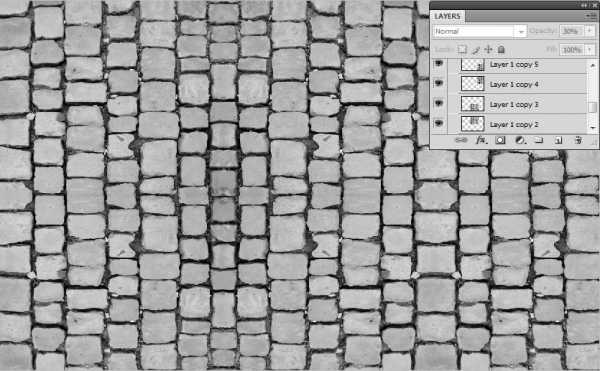Lock image pixels brush icon
The width and height of the screenshot is (600, 371).
476,49
